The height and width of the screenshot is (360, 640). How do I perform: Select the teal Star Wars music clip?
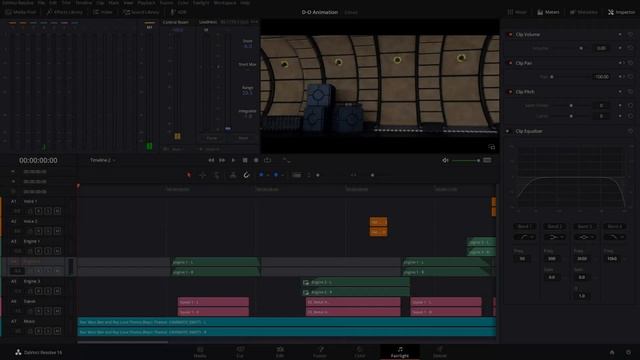pos(287,327)
